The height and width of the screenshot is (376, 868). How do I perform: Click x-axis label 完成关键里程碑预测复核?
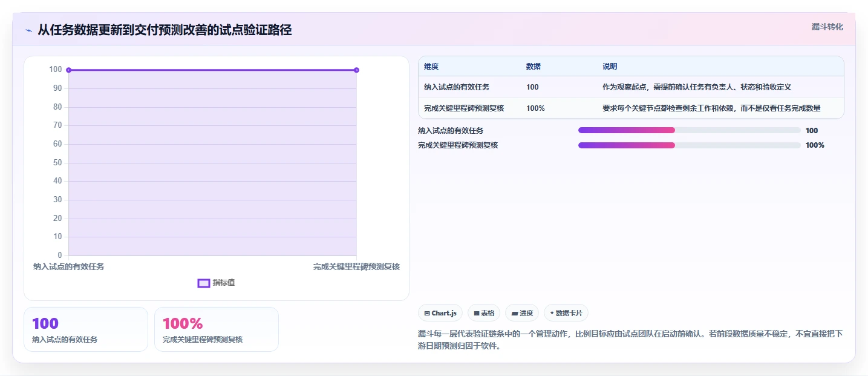coord(356,266)
